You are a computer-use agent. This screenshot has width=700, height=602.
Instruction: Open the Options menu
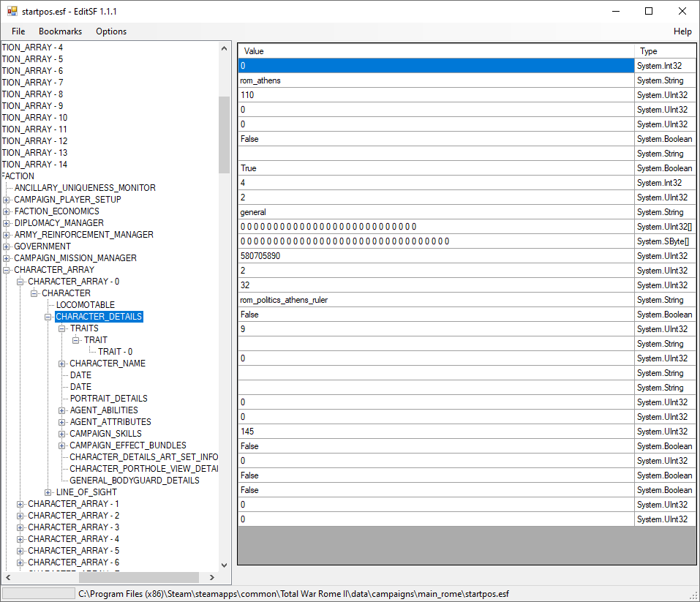tap(111, 31)
